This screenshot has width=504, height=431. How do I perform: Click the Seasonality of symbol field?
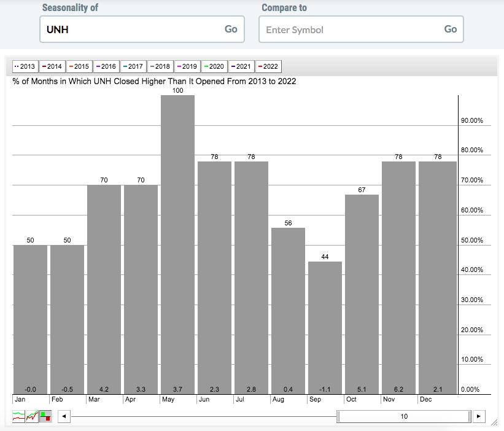[132, 29]
